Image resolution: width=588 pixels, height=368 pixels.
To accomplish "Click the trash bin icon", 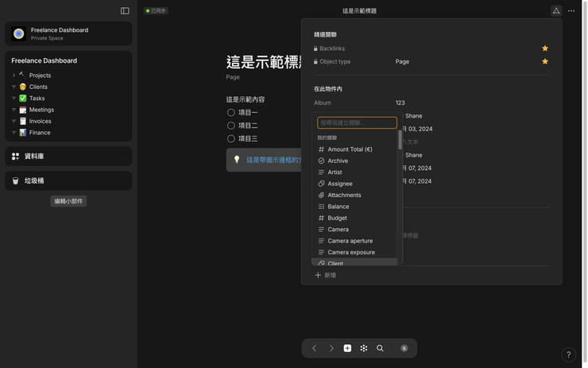I will click(15, 180).
